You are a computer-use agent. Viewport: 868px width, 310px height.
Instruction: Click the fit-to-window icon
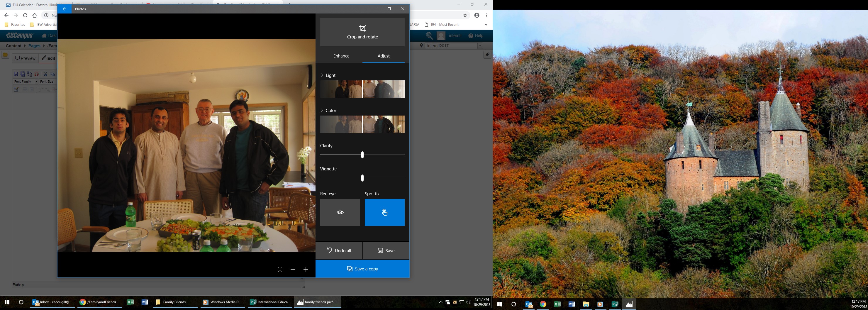[x=280, y=270]
